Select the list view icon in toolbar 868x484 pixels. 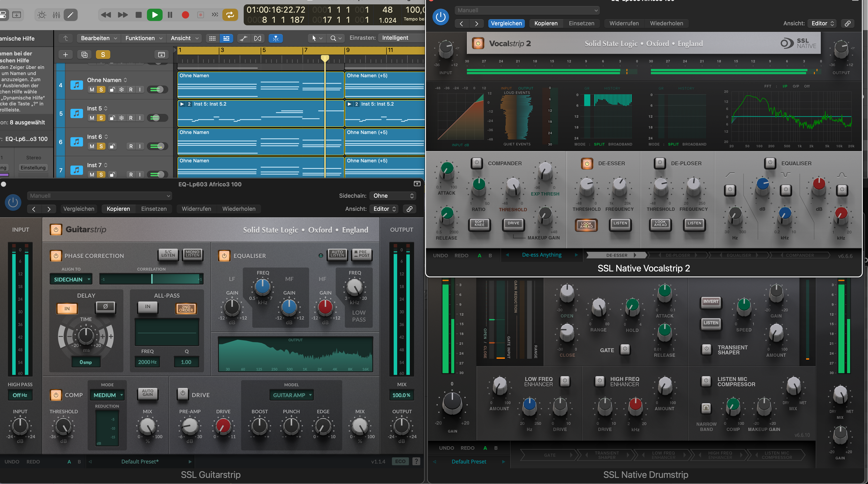[x=226, y=38]
